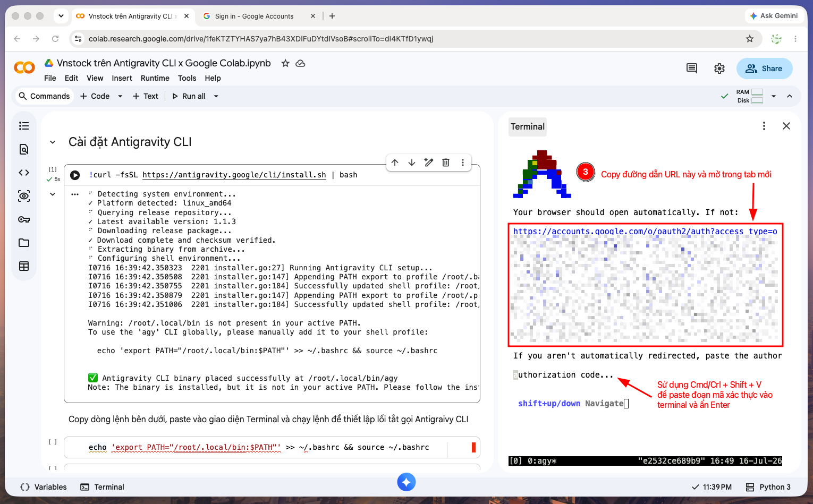Image resolution: width=813 pixels, height=504 pixels.
Task: Close the Vnstock trên Antigravity CLI tab
Action: tap(187, 16)
